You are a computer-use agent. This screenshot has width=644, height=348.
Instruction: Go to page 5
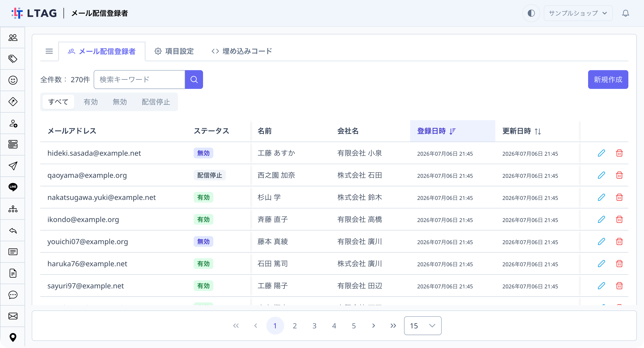click(354, 325)
